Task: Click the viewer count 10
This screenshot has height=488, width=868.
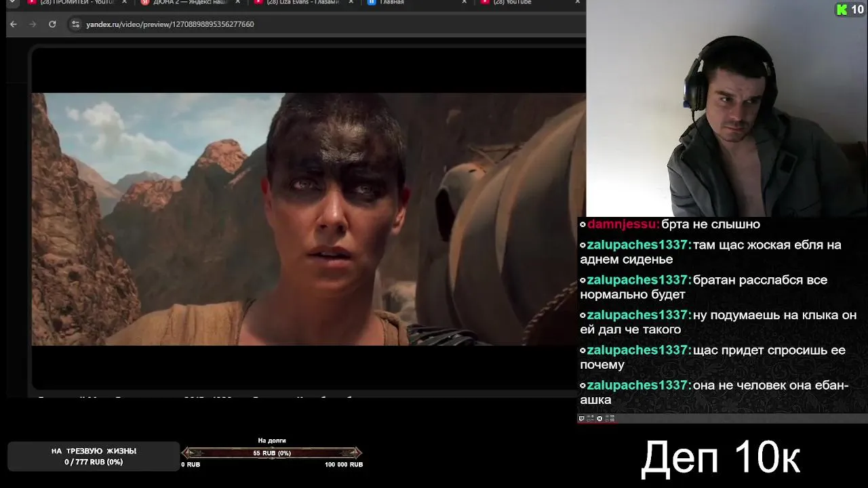Action: click(x=857, y=9)
